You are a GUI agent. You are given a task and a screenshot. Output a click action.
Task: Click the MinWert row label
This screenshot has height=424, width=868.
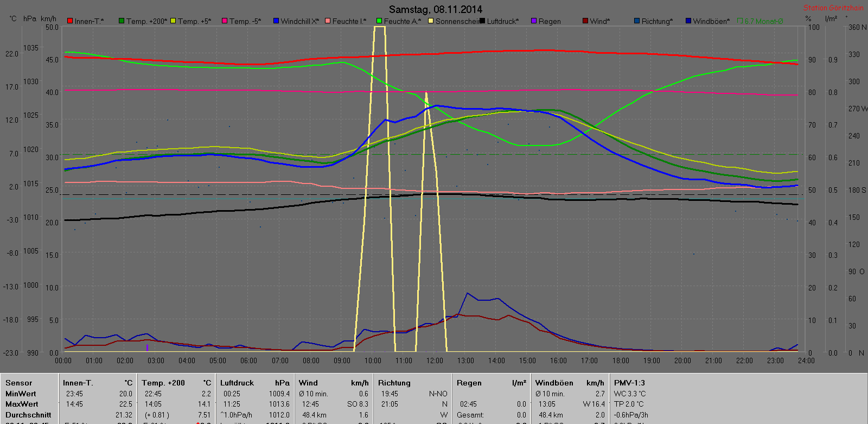(21, 394)
